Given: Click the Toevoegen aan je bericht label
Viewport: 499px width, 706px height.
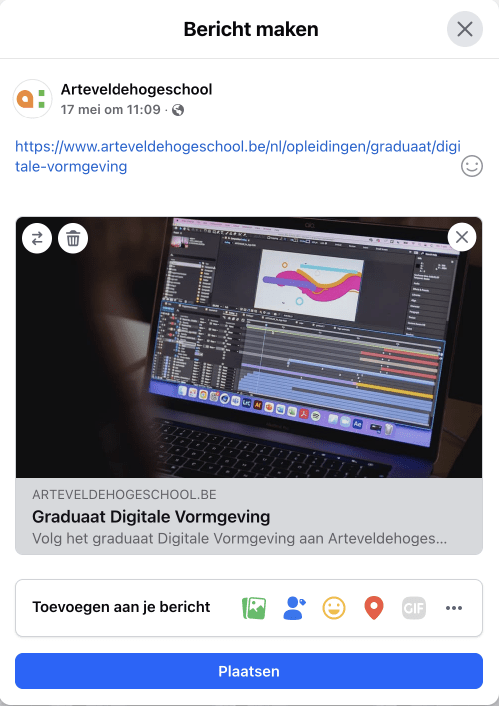Looking at the screenshot, I should click(121, 607).
